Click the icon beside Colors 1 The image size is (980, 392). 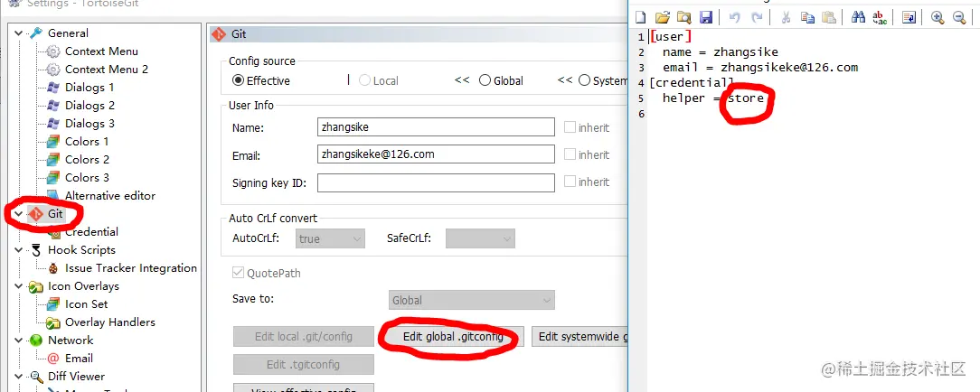[53, 142]
